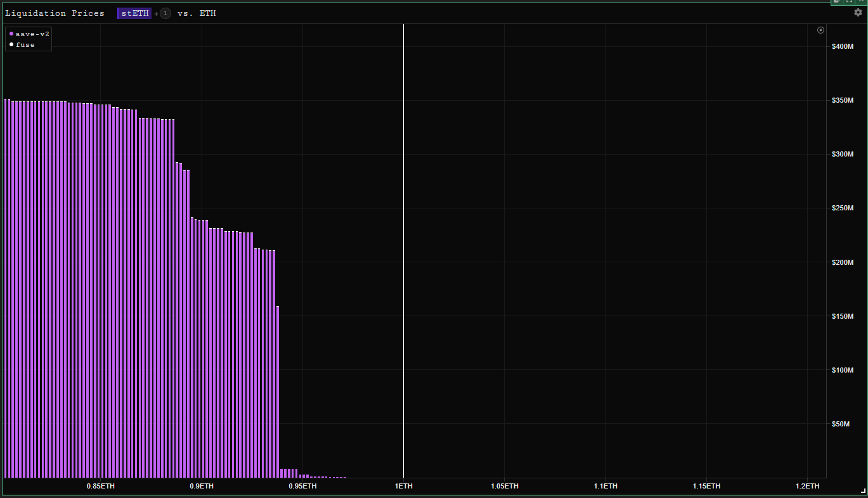This screenshot has width=868, height=498.
Task: Click the copy panel icon at top right
Action: click(837, 2)
